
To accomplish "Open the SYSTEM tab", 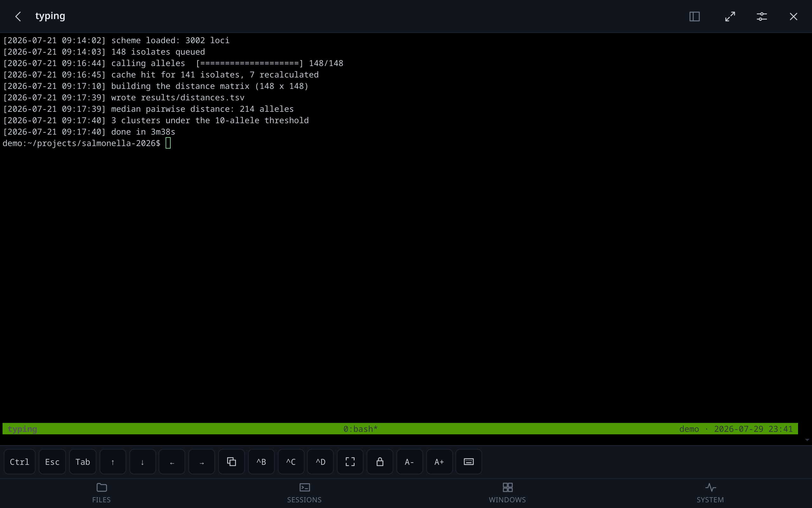I will click(710, 493).
